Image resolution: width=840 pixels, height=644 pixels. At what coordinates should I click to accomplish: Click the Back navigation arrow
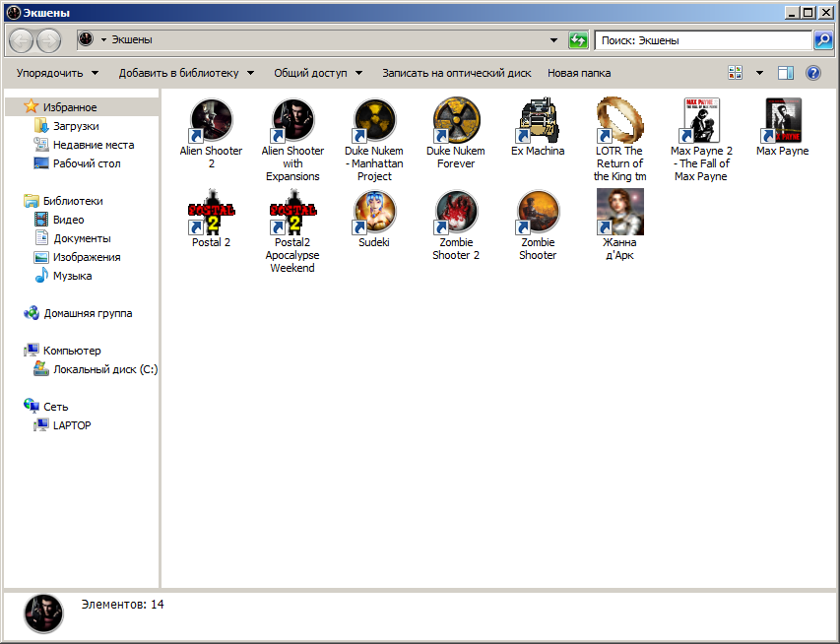pyautogui.click(x=22, y=40)
